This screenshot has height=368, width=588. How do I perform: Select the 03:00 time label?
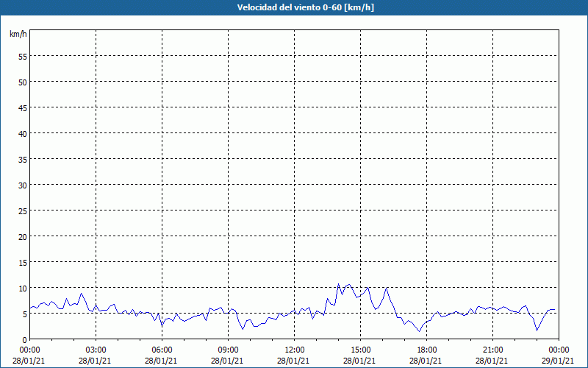point(96,350)
